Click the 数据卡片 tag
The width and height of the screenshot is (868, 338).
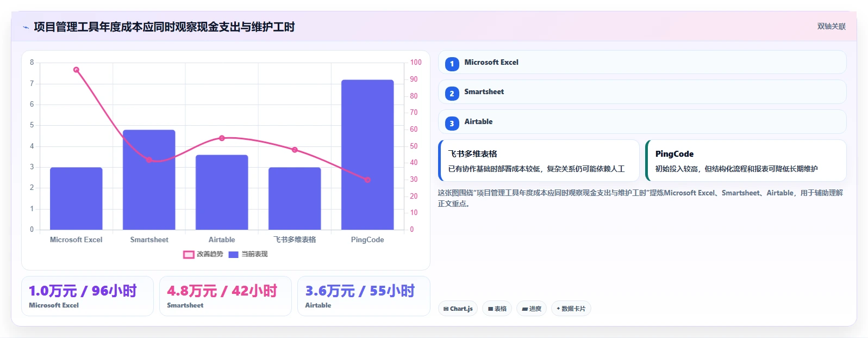[x=571, y=309]
